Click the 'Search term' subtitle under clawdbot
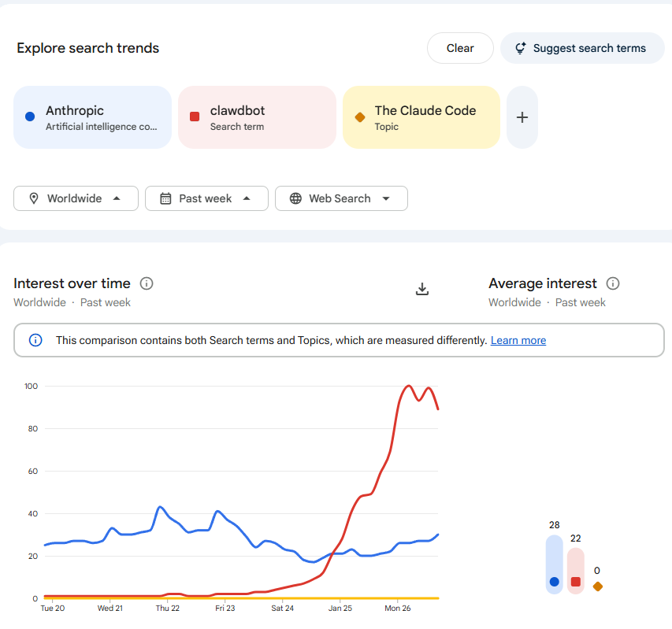The image size is (672, 629). tap(237, 127)
